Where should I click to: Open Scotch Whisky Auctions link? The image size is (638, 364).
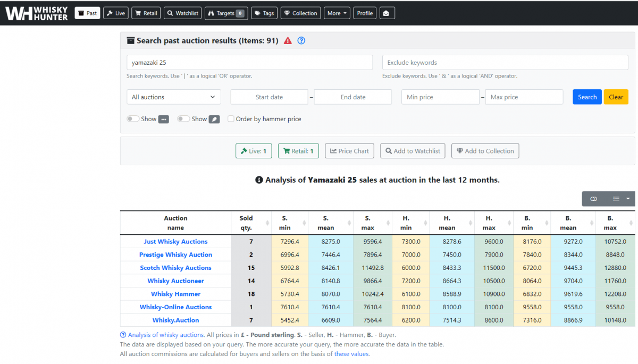175,268
